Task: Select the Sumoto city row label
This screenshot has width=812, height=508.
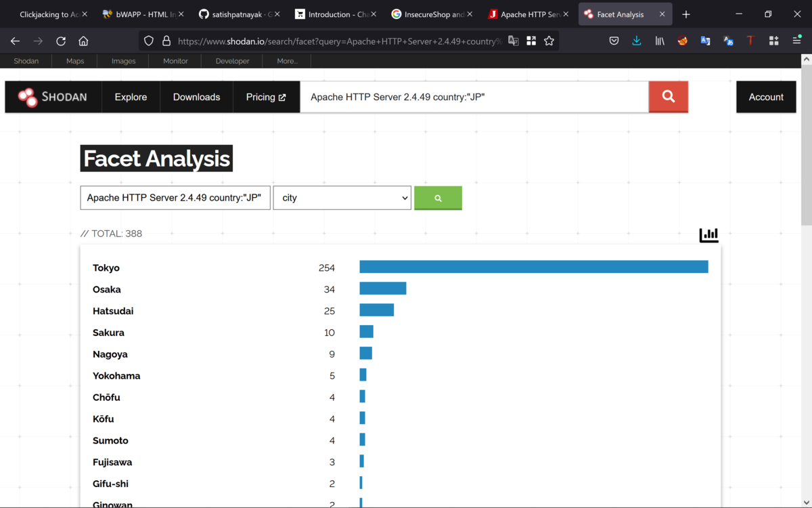Action: point(110,441)
